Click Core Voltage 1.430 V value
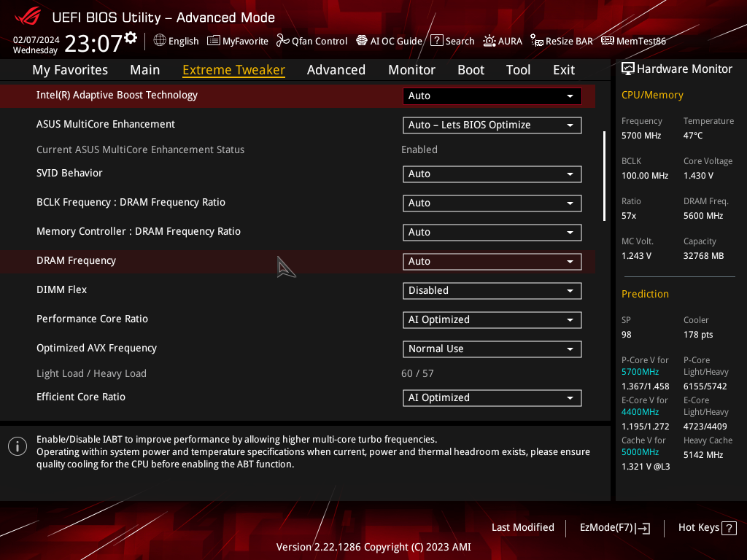This screenshot has height=560, width=747. [698, 176]
